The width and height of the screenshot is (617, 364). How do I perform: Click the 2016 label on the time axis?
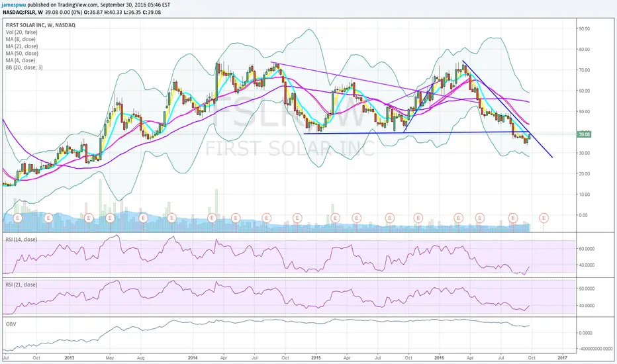(439, 357)
